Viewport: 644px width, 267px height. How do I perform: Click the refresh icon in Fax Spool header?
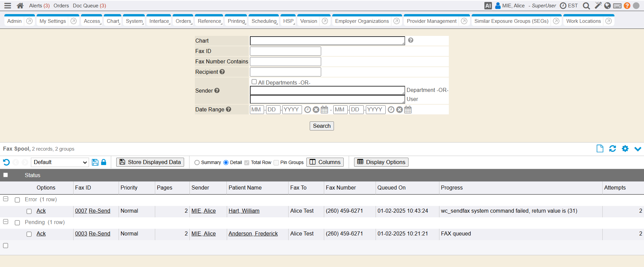click(612, 149)
